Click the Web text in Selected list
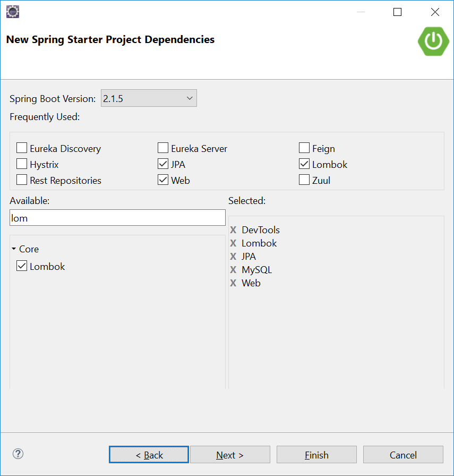454x476 pixels. 251,283
